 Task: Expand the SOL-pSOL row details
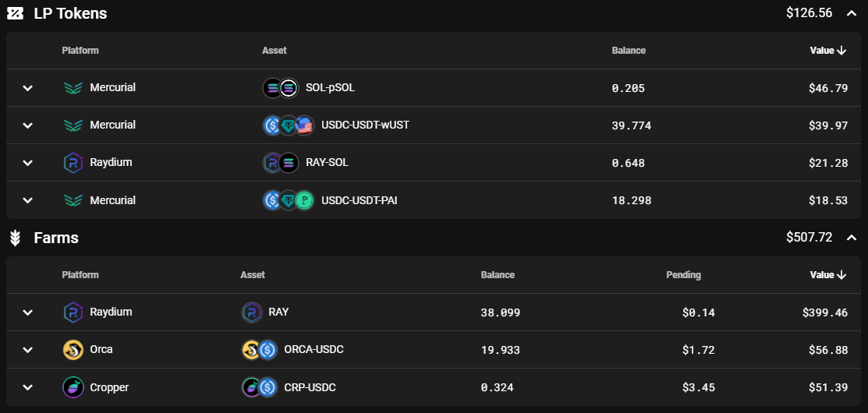[27, 88]
